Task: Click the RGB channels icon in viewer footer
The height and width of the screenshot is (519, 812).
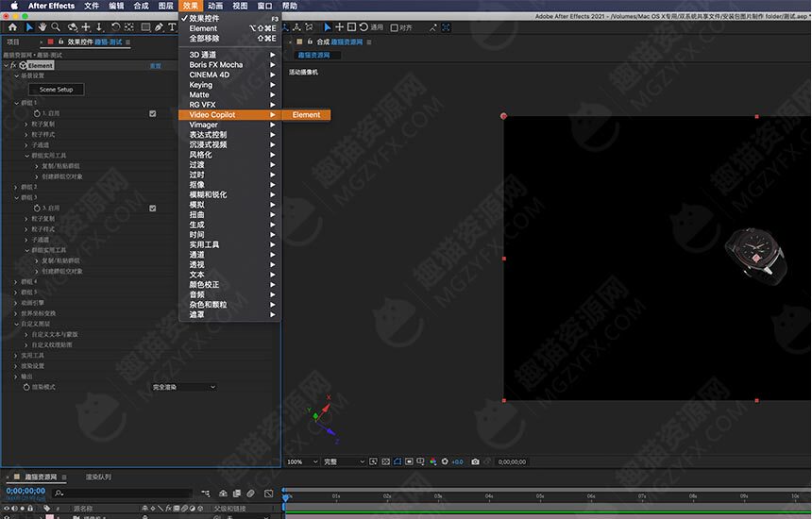Action: pos(433,461)
